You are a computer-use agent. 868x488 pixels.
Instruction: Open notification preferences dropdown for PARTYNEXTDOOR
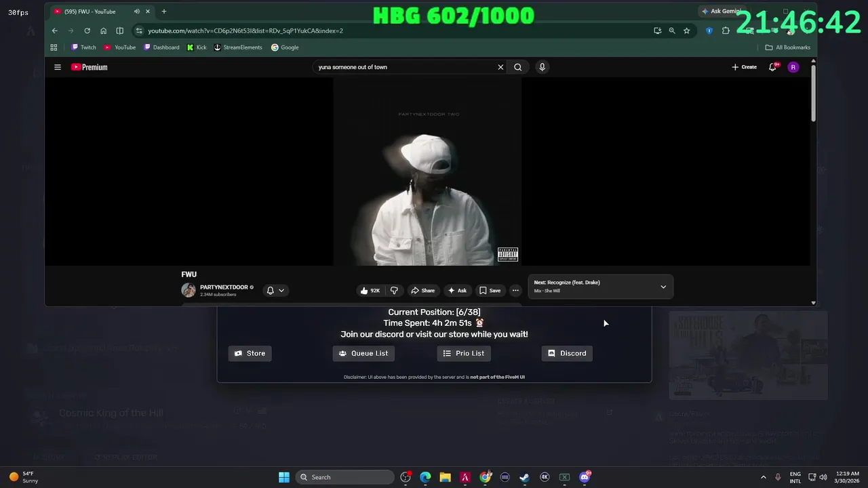[275, 290]
